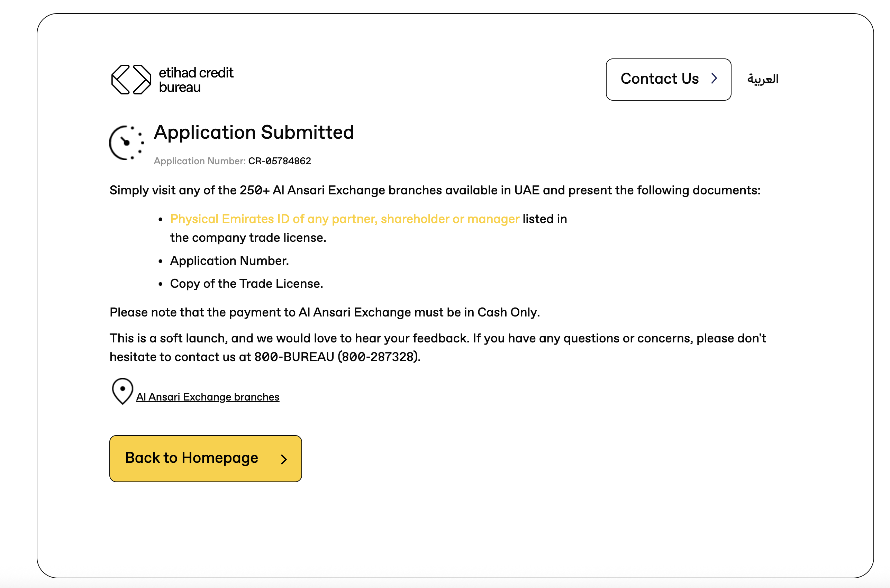Click the pending application clock icon

click(127, 143)
